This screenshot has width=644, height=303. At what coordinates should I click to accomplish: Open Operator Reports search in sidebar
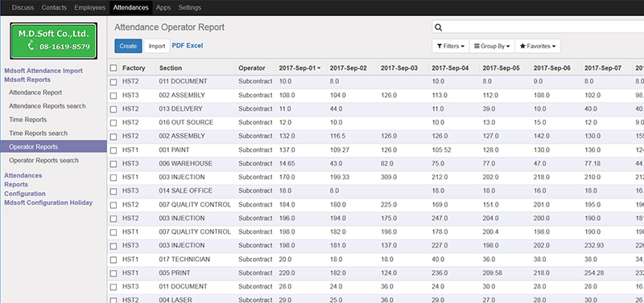click(43, 160)
